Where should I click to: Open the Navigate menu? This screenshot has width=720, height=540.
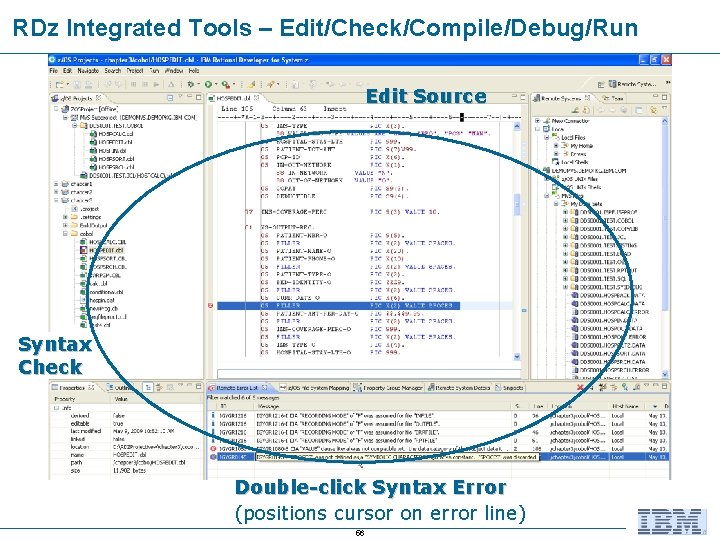coord(88,71)
